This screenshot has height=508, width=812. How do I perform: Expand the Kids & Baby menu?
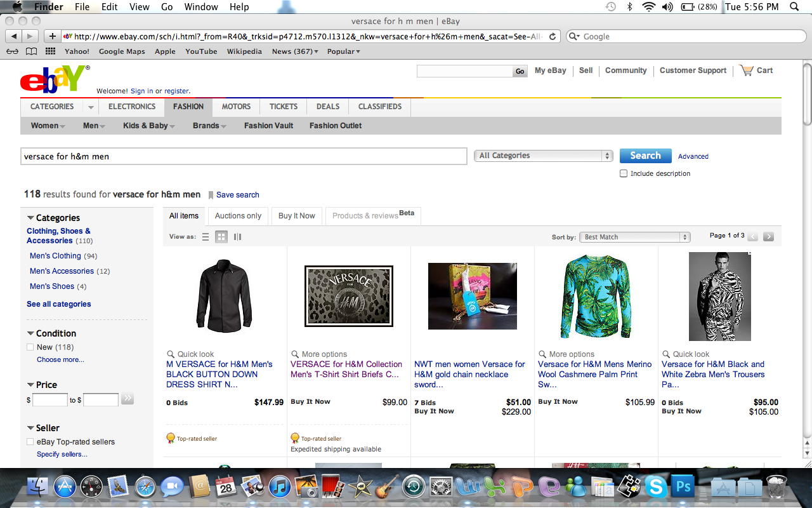[x=150, y=126]
